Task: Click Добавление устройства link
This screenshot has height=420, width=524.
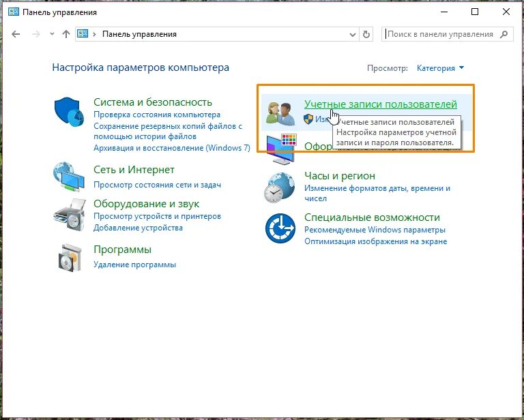Action: click(138, 228)
